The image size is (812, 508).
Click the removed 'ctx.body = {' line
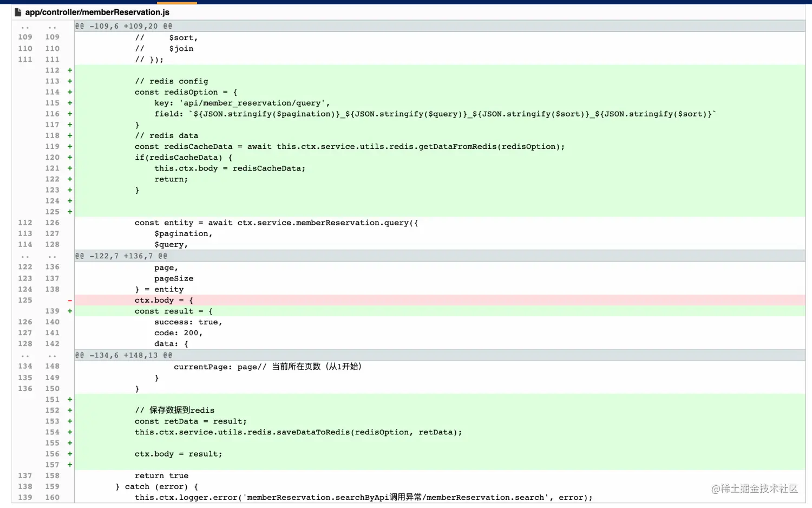(164, 300)
